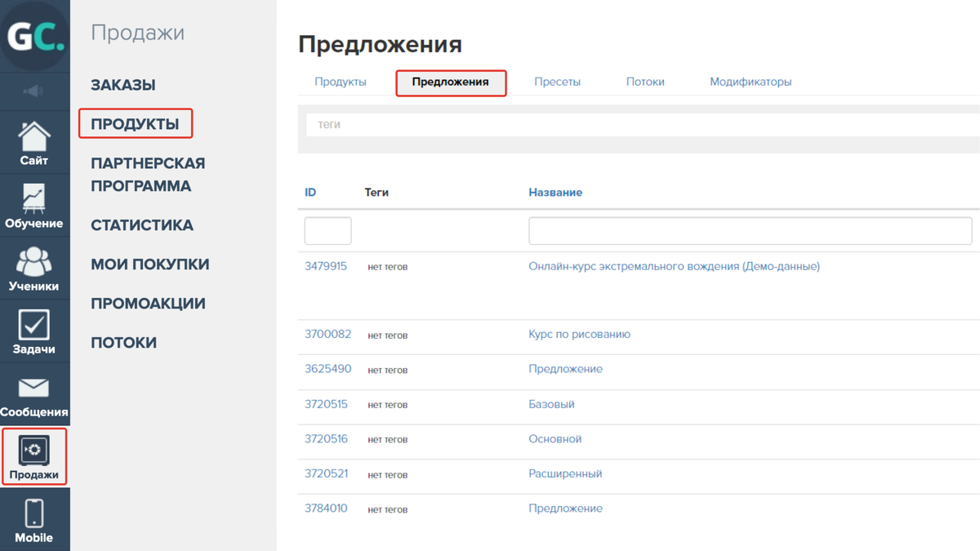
Task: Click 'нет тегов' in row 3720515
Action: coord(388,405)
